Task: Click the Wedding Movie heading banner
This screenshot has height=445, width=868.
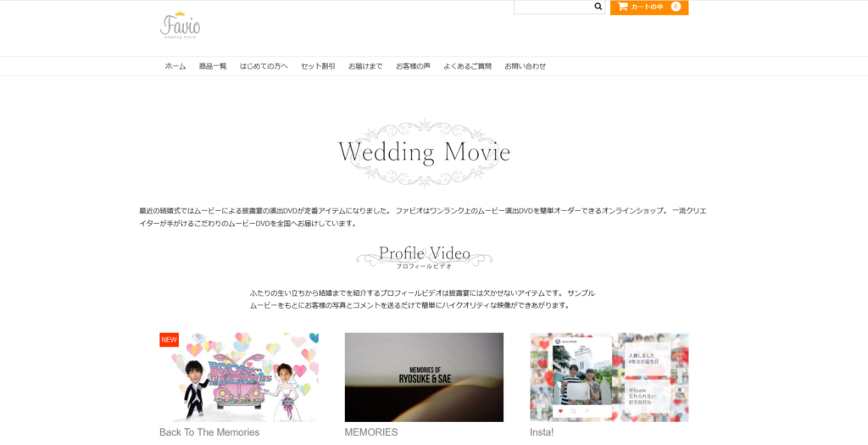Action: 424,153
